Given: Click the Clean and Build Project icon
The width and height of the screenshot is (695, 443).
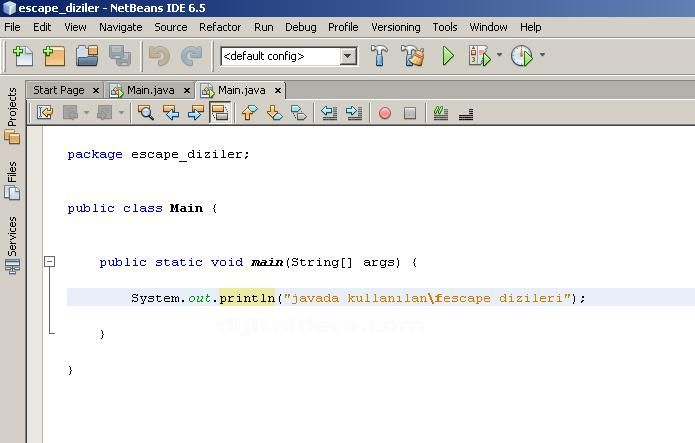Looking at the screenshot, I should (x=413, y=56).
